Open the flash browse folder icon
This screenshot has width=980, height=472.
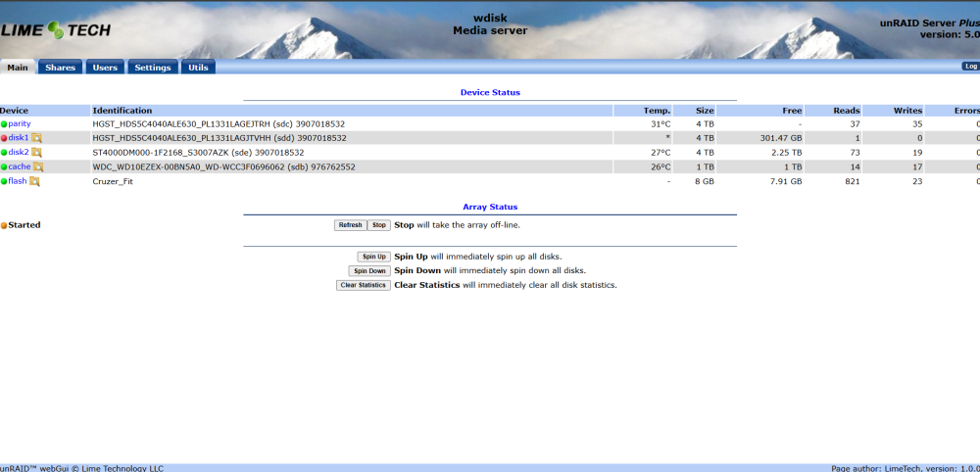click(34, 181)
